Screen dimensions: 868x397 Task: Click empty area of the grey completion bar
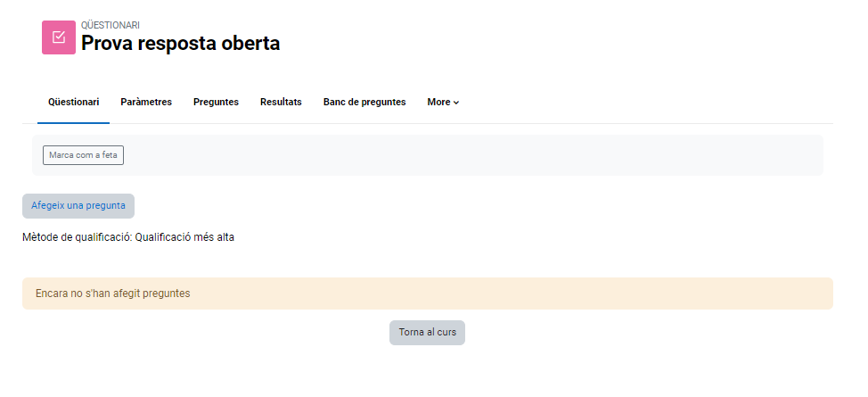[472, 155]
